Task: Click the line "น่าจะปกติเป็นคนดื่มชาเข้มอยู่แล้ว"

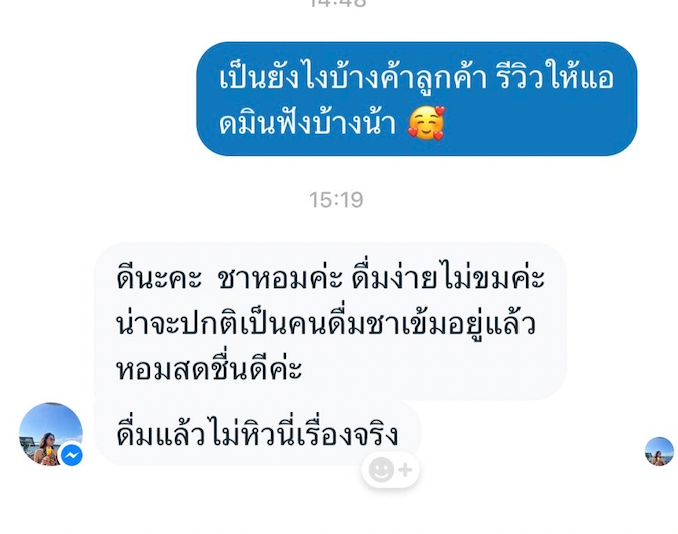Action: 326,323
